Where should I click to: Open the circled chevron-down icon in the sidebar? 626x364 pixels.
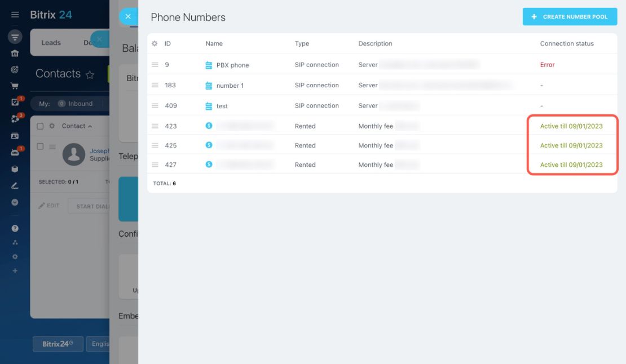(15, 202)
